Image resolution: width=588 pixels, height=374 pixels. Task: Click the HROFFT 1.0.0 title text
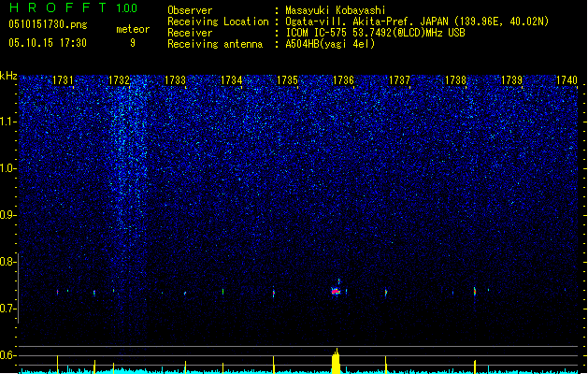73,7
